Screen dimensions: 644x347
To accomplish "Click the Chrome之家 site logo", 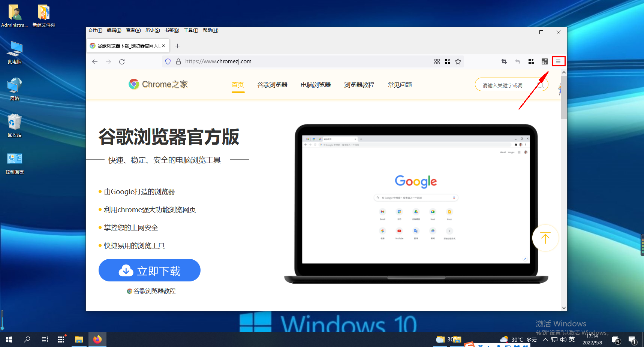I will point(158,84).
